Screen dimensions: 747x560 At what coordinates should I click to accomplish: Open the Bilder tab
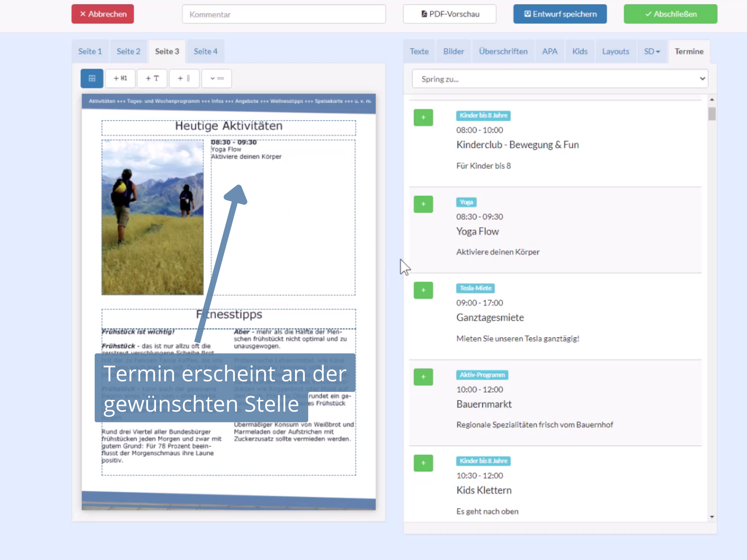(x=453, y=51)
